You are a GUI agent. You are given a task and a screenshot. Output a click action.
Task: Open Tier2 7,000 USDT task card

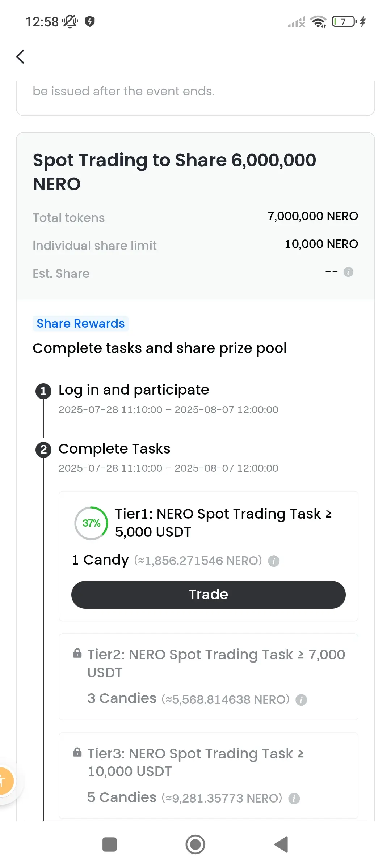click(x=209, y=677)
